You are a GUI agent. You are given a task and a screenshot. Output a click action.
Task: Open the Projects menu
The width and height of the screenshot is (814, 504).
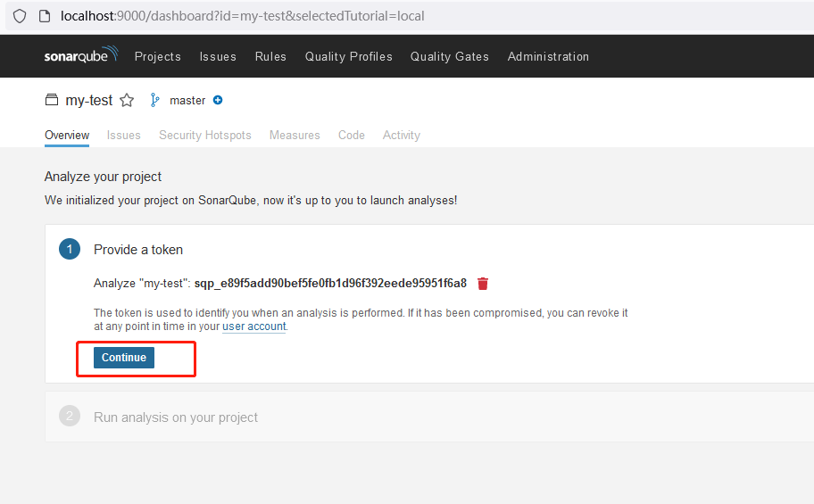click(x=158, y=56)
